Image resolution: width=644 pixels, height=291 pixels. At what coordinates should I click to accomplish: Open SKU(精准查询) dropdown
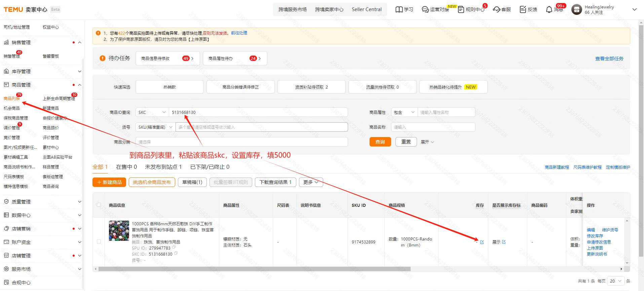155,127
